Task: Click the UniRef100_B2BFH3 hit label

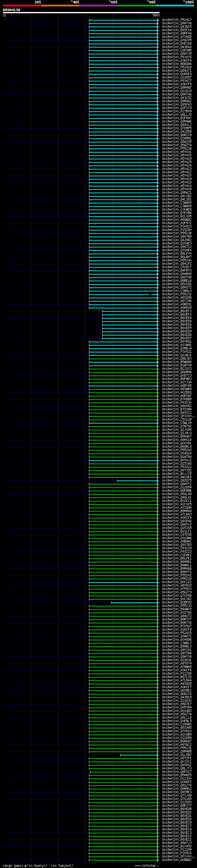Action: pos(177,603)
